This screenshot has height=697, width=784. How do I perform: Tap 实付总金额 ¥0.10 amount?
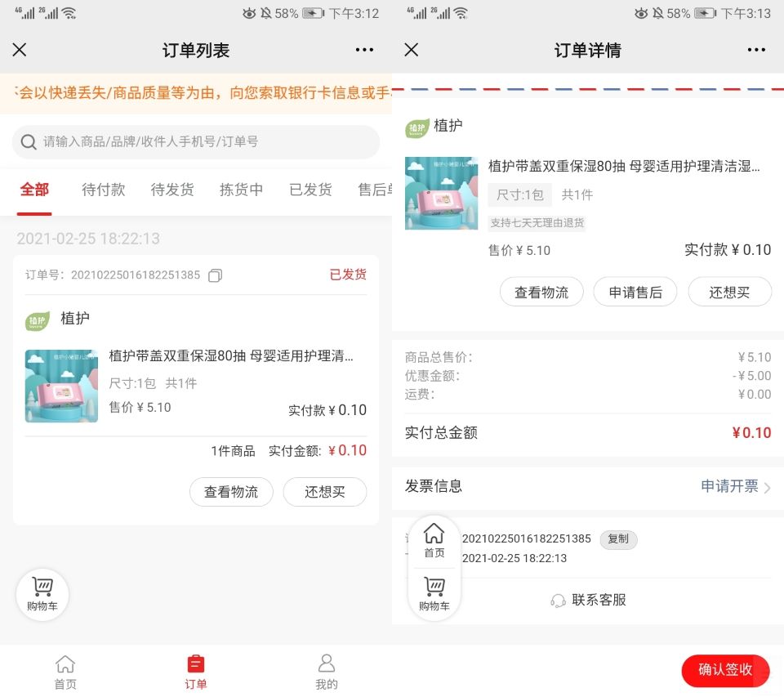751,433
